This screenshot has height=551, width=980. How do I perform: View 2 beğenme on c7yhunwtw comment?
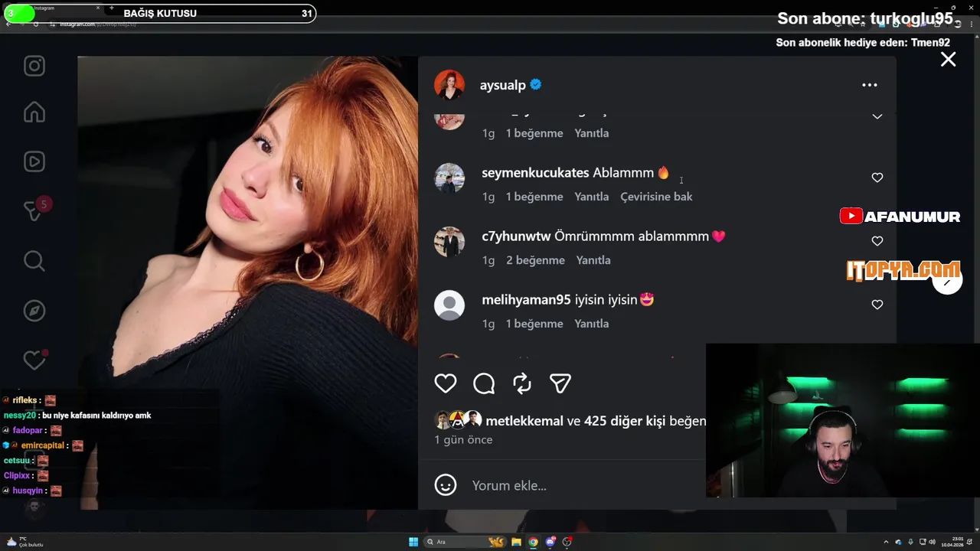tap(535, 260)
